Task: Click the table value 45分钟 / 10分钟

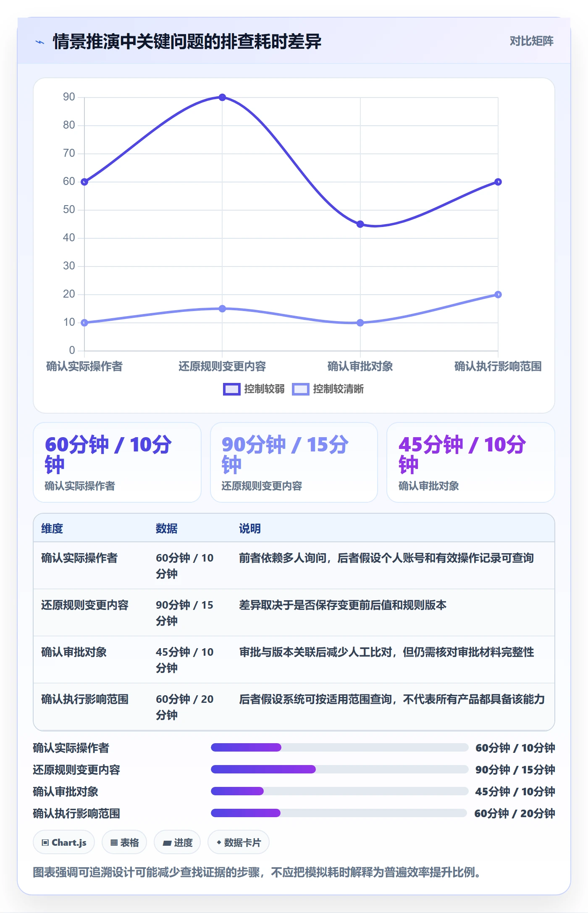Action: (x=185, y=660)
